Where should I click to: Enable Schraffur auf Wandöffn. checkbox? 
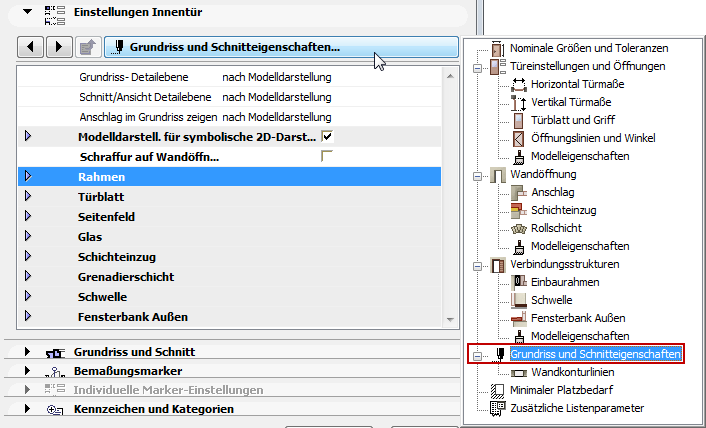[x=327, y=157]
